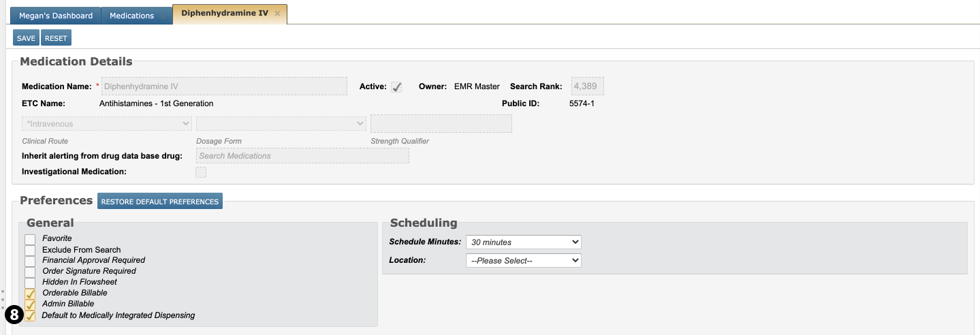Open the Dosage Form dropdown
The height and width of the screenshot is (335, 980).
(x=281, y=124)
